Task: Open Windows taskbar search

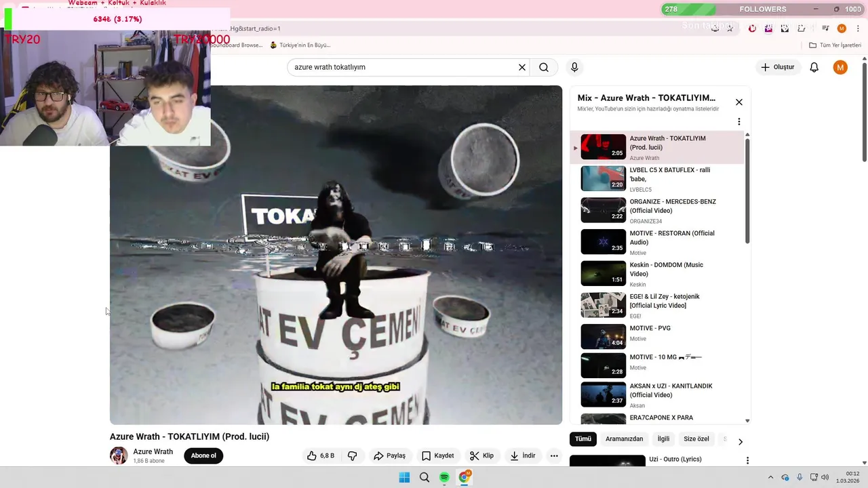Action: [425, 478]
